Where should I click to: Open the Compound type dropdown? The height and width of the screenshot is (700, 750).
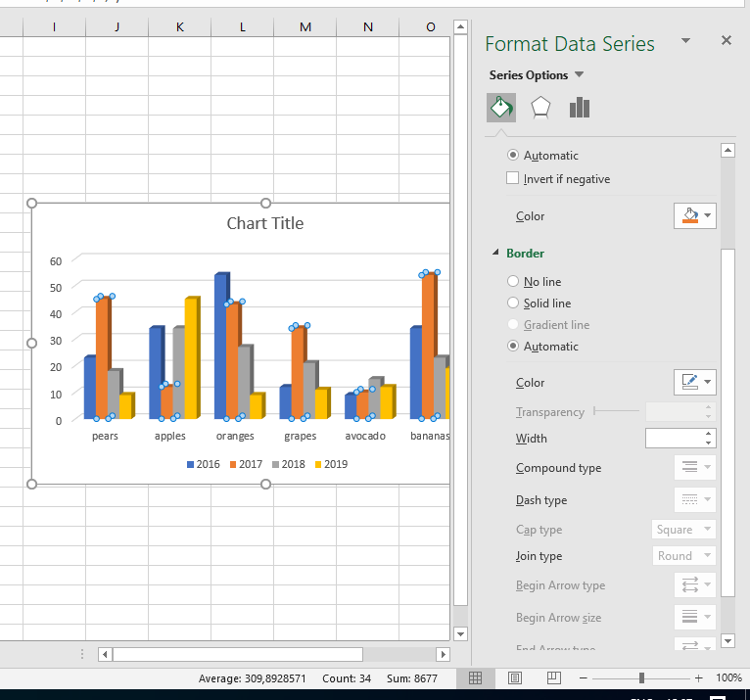tap(695, 468)
